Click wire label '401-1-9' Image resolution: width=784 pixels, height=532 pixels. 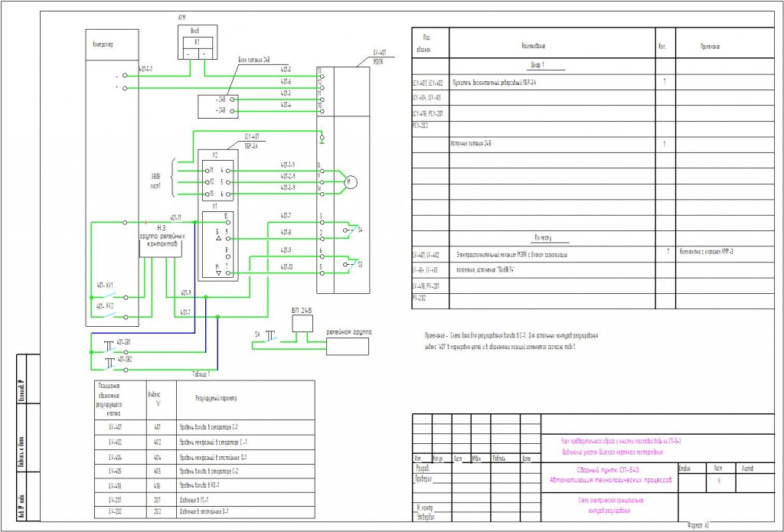pyautogui.click(x=288, y=164)
